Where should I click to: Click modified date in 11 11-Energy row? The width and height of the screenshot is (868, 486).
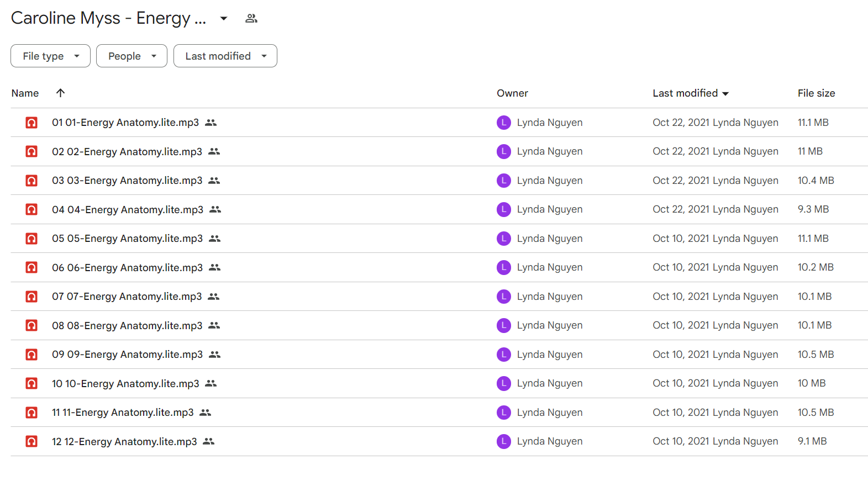pyautogui.click(x=681, y=413)
